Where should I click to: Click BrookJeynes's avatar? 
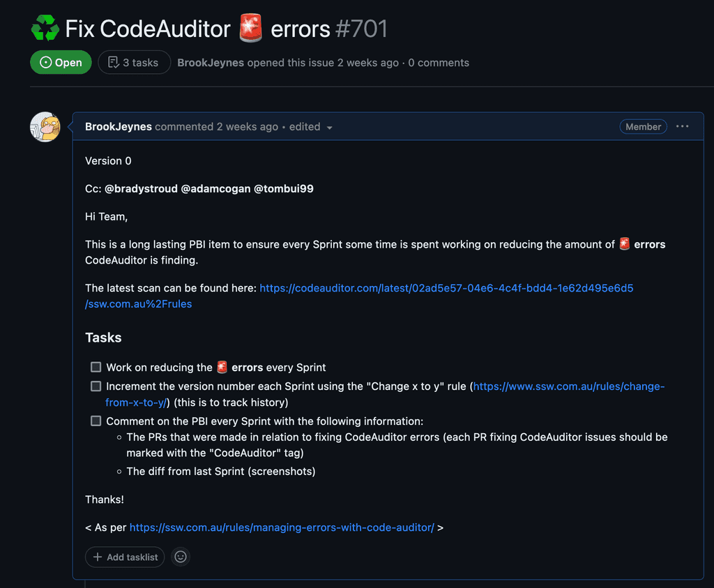[45, 126]
